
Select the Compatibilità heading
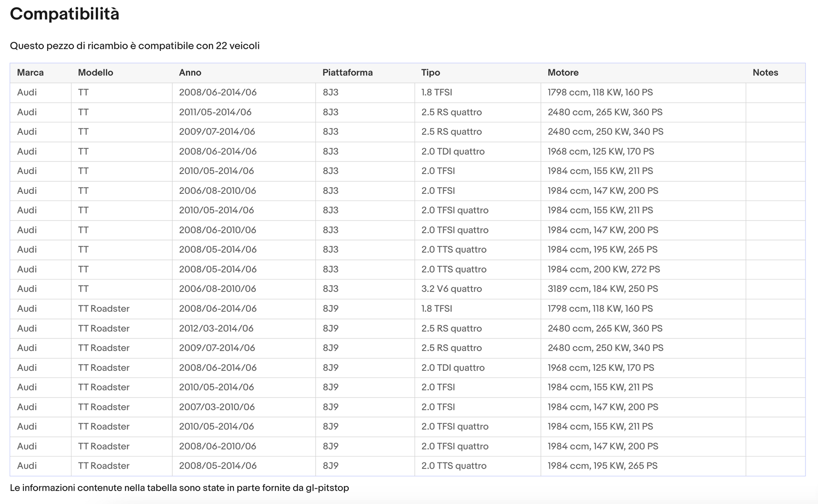tap(65, 14)
